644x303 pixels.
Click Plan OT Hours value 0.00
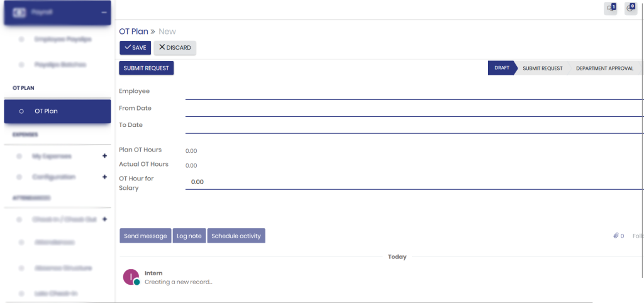[x=191, y=151]
